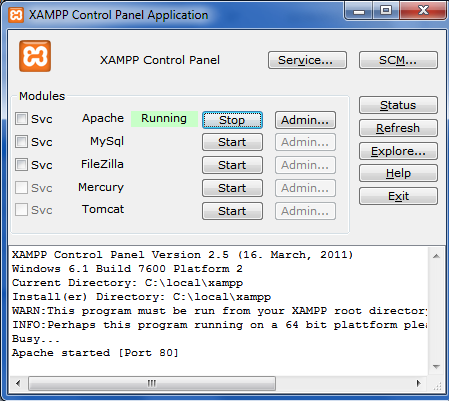449x401 pixels.
Task: Open Explore... to browse the XAMPP folder
Action: pyautogui.click(x=398, y=151)
